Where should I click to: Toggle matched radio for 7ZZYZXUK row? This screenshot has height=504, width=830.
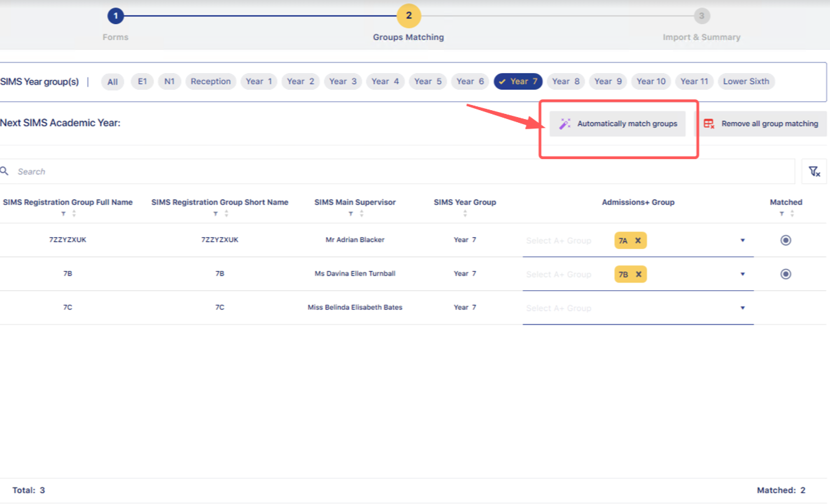click(x=786, y=240)
